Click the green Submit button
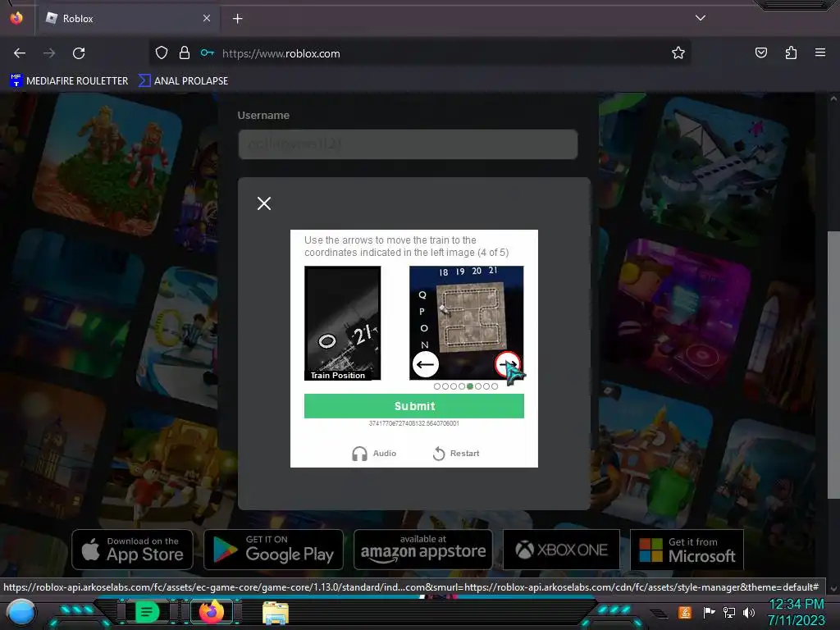This screenshot has height=630, width=840. pyautogui.click(x=414, y=406)
